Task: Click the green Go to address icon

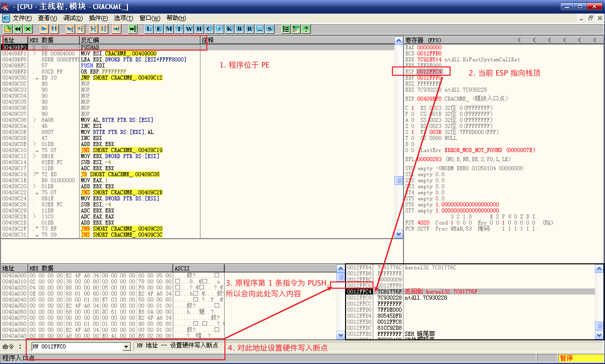Action: tap(133, 29)
